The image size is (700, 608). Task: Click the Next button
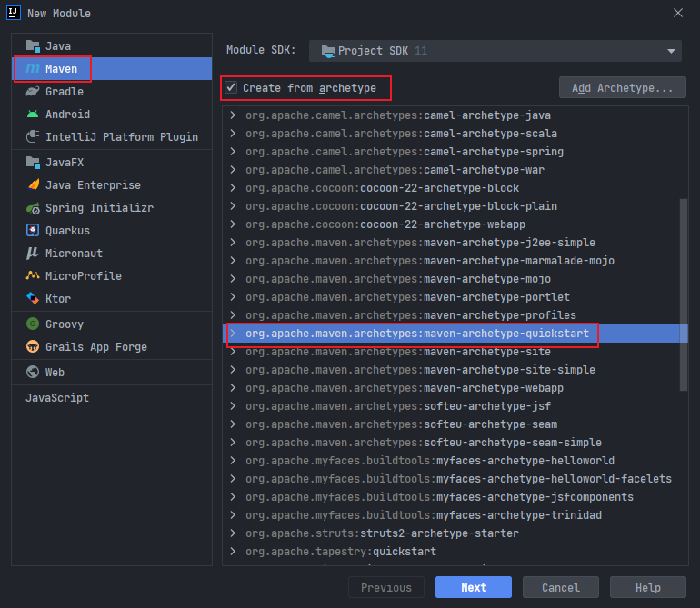(x=474, y=587)
